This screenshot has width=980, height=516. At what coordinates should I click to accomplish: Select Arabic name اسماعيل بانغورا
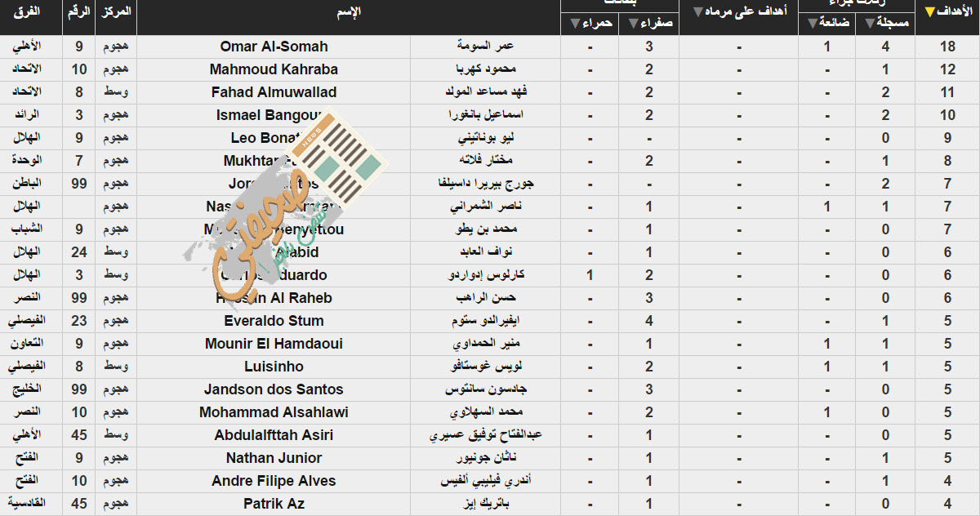[x=485, y=115]
